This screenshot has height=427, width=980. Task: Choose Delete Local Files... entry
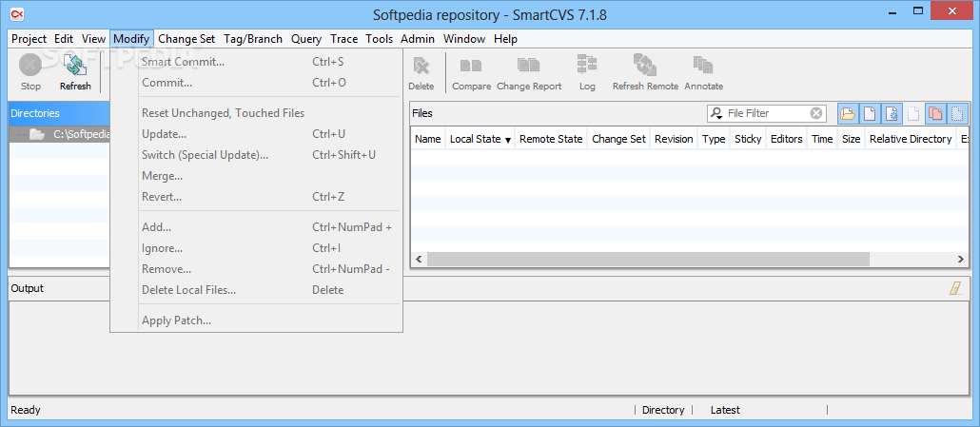point(256,290)
